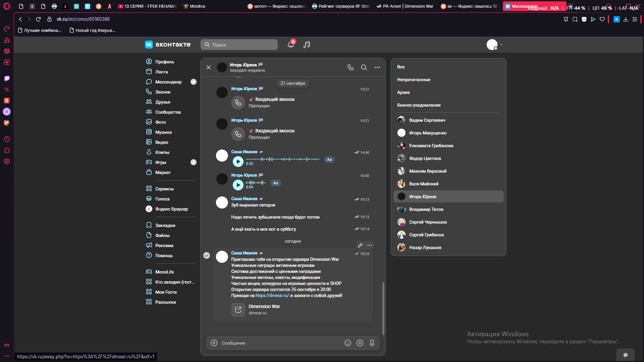Open search within the conversation
Screen dimensions: 644x362
click(364, 67)
